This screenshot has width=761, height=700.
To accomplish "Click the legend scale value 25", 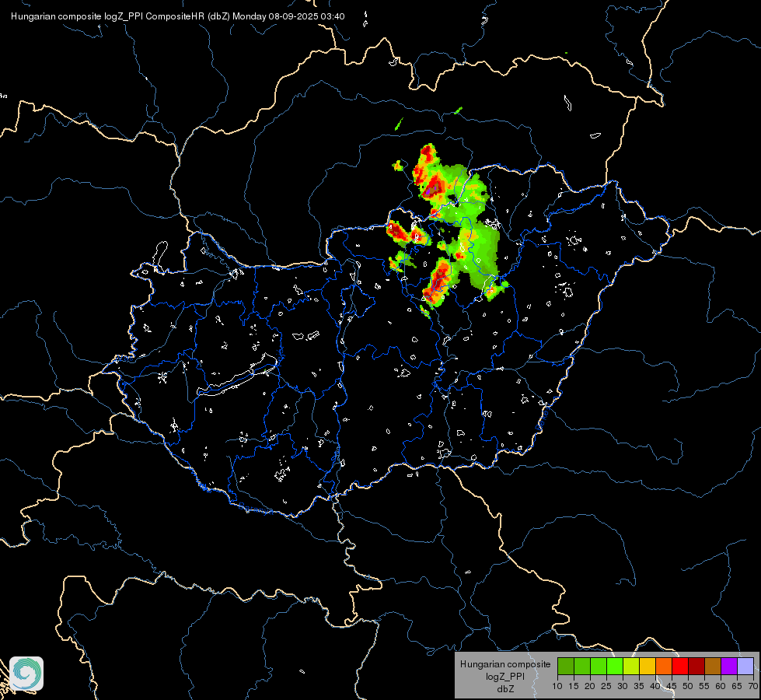I will tap(606, 687).
